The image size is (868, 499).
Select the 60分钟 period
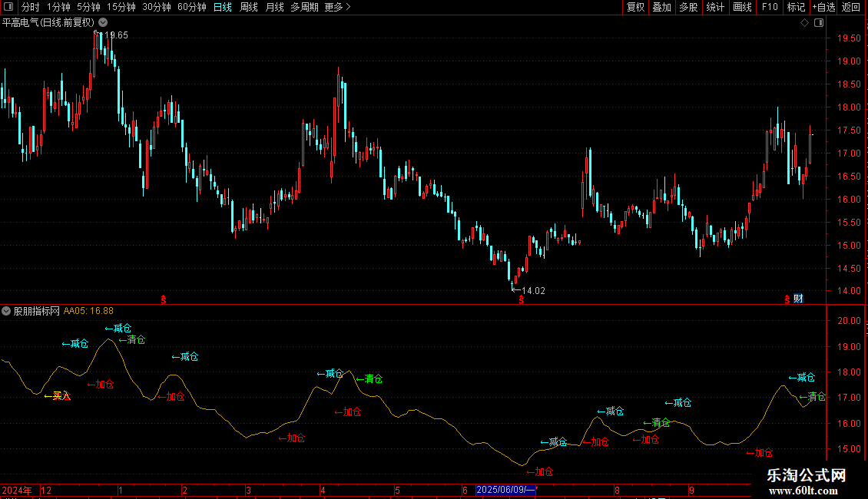pyautogui.click(x=192, y=7)
